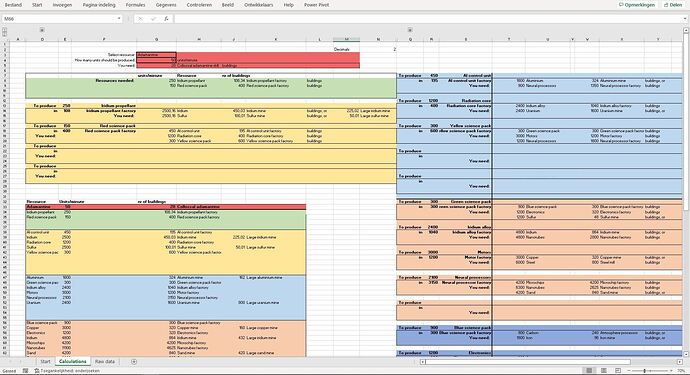The height and width of the screenshot is (375, 690).
Task: Adjust the zoom slider handle
Action: point(644,371)
